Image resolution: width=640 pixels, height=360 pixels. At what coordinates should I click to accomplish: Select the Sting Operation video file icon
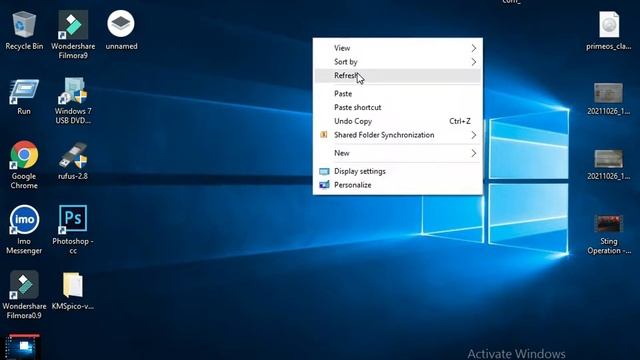click(608, 224)
